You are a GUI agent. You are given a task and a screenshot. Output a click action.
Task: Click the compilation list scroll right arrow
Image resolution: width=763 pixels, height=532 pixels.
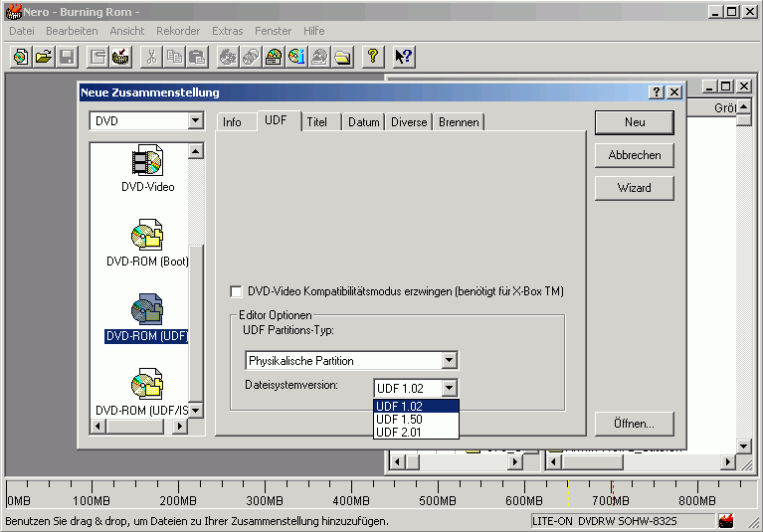click(180, 426)
